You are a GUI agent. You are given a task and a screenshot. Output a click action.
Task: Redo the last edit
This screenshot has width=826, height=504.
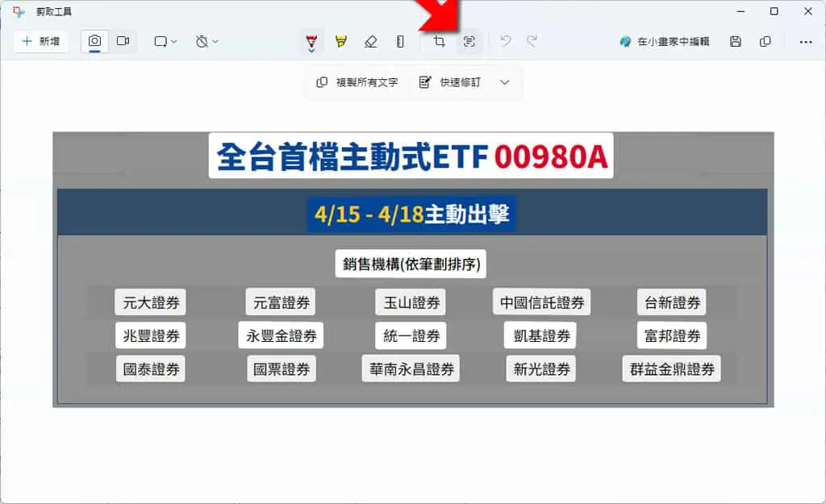pos(532,41)
